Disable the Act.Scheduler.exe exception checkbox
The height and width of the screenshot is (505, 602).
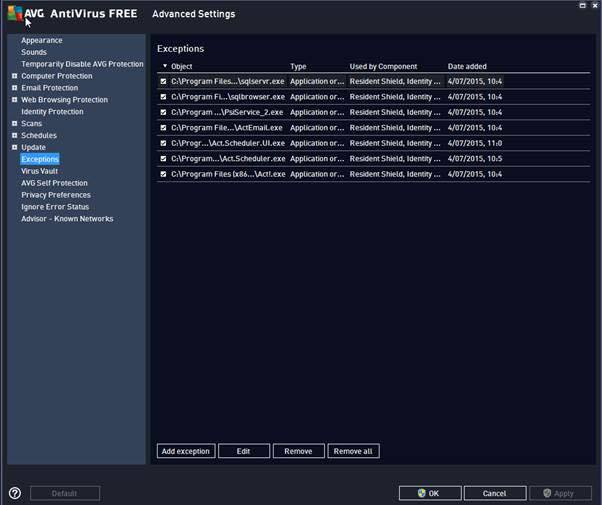coord(164,159)
